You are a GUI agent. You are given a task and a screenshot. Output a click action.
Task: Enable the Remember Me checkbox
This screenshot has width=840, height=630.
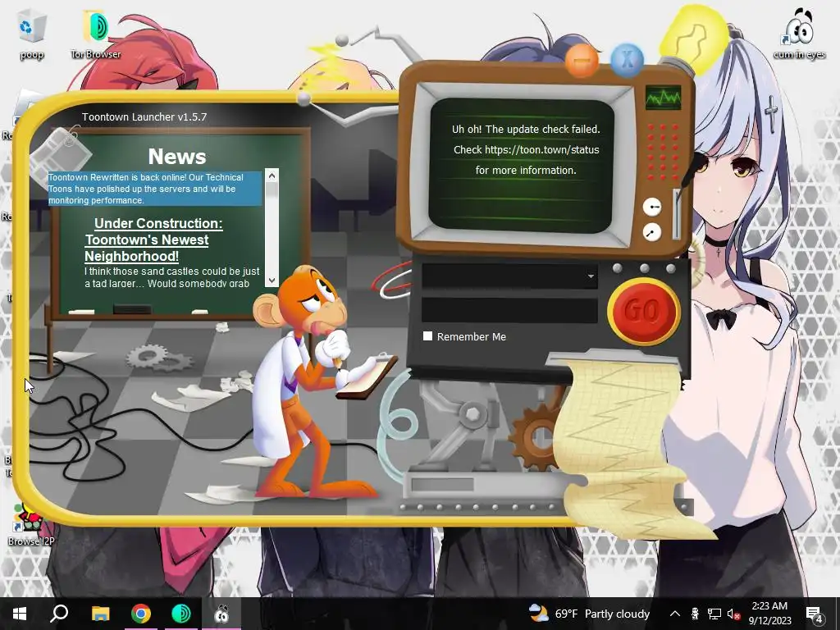click(427, 336)
